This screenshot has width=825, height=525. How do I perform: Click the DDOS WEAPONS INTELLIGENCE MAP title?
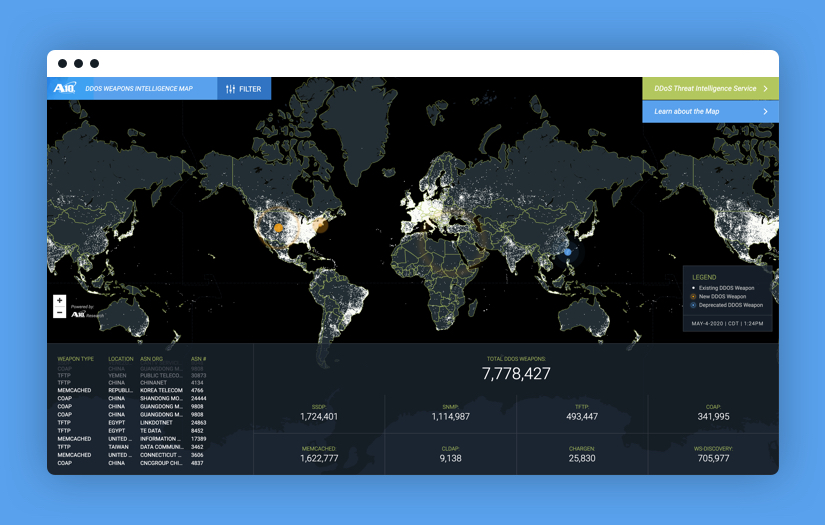tap(139, 88)
